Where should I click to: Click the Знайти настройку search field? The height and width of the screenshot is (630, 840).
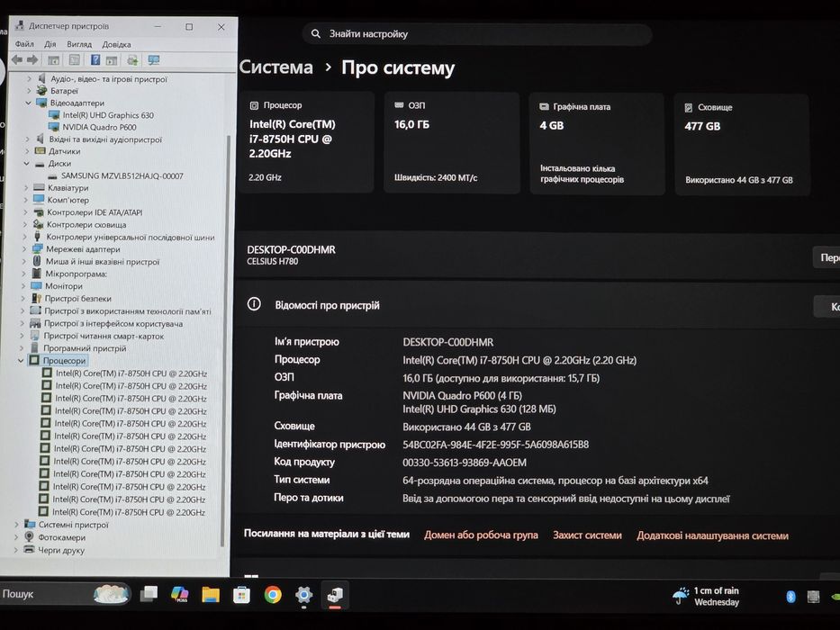pyautogui.click(x=477, y=34)
